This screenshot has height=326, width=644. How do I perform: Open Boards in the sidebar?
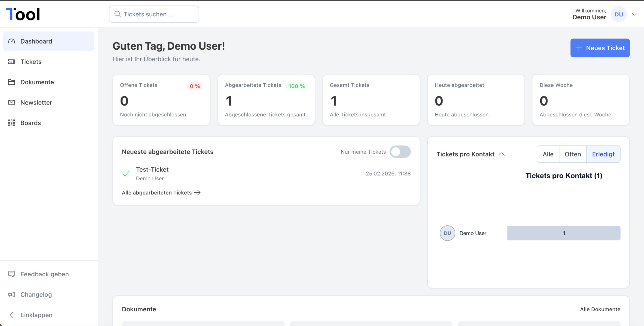[x=49, y=123]
